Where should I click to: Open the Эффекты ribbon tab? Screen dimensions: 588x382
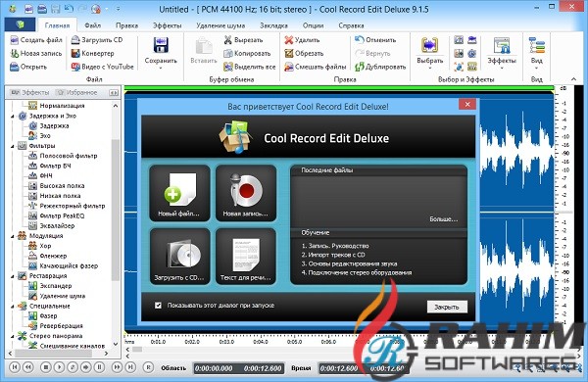pos(167,25)
